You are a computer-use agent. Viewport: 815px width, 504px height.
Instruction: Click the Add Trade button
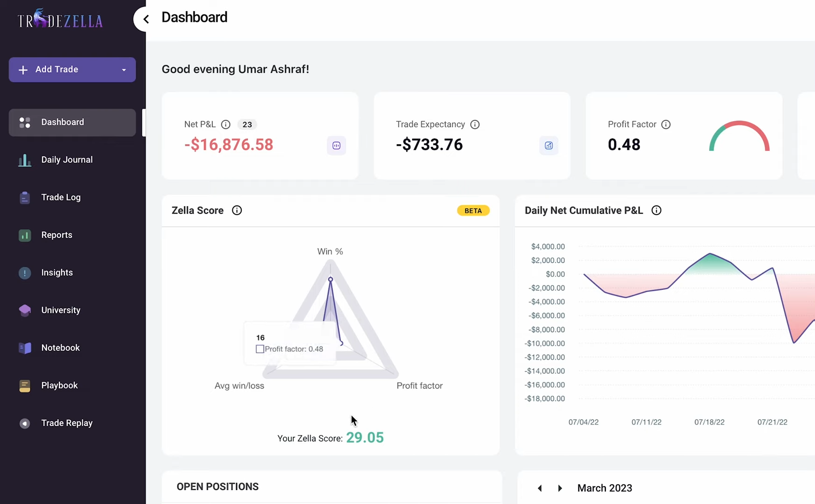point(57,70)
